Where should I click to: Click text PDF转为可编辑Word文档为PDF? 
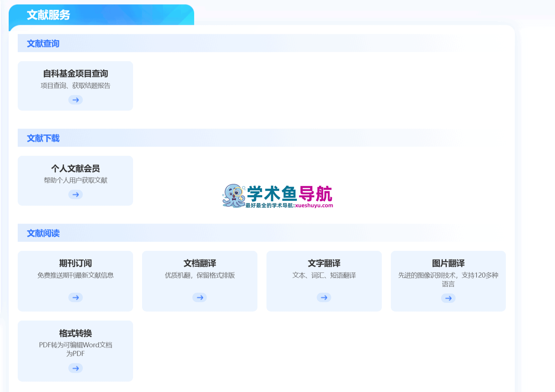tap(76, 349)
